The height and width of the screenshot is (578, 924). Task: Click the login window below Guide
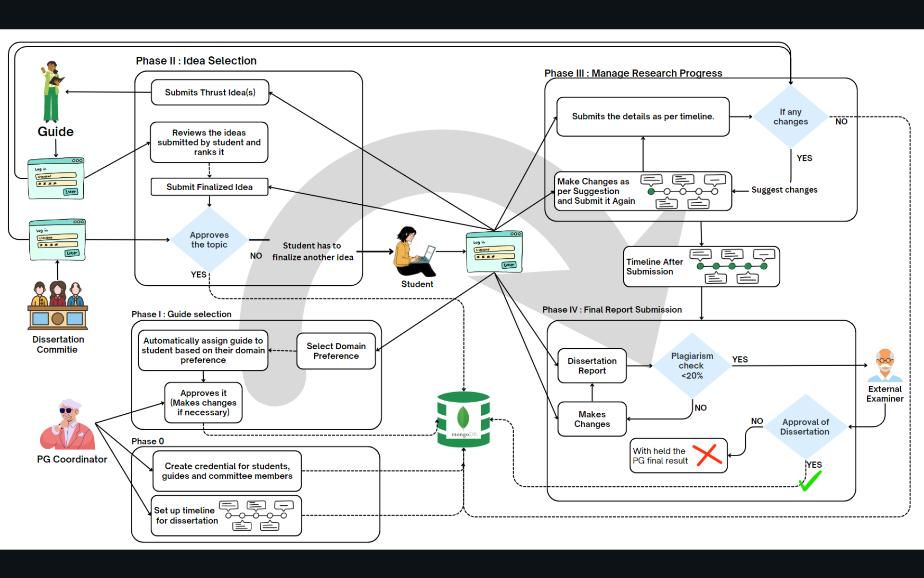56,178
